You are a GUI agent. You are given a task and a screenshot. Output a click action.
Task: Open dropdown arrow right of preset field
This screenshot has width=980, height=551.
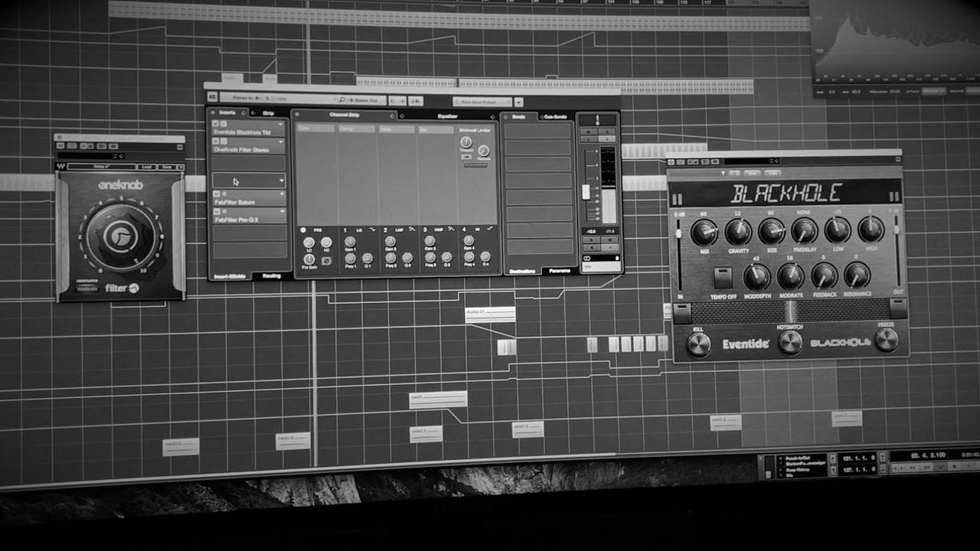[x=518, y=103]
